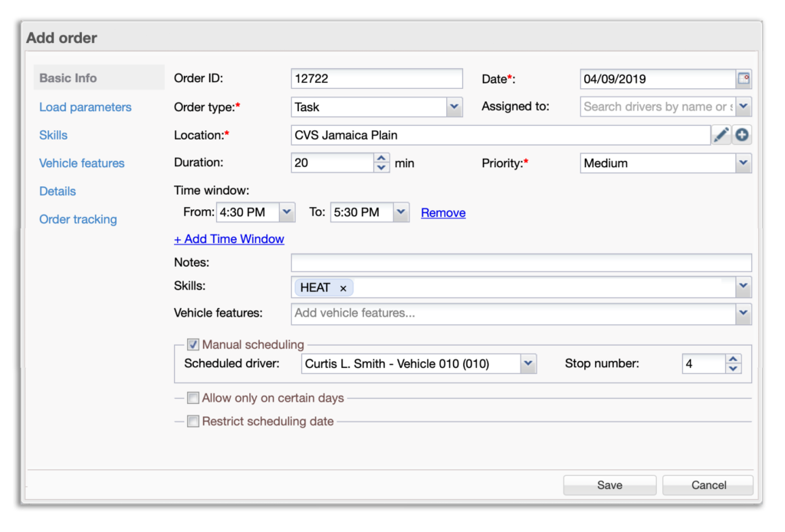Increase duration with the up arrow
This screenshot has width=785, height=532.
point(381,159)
